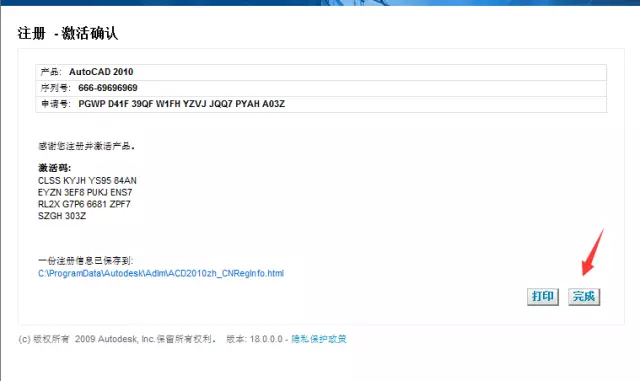Select activation code line SZGH 303Z
This screenshot has height=381, width=640.
(x=62, y=216)
